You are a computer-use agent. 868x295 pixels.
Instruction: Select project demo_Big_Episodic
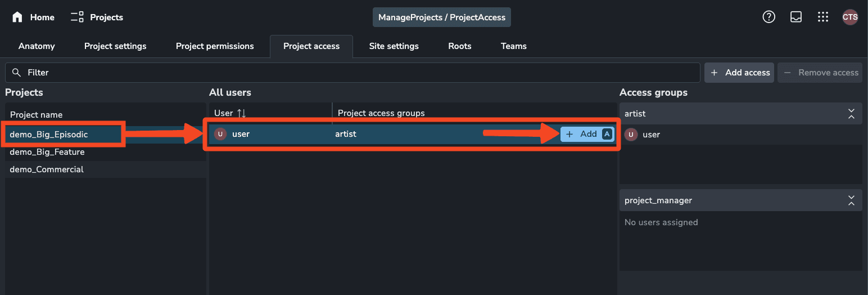click(106, 135)
